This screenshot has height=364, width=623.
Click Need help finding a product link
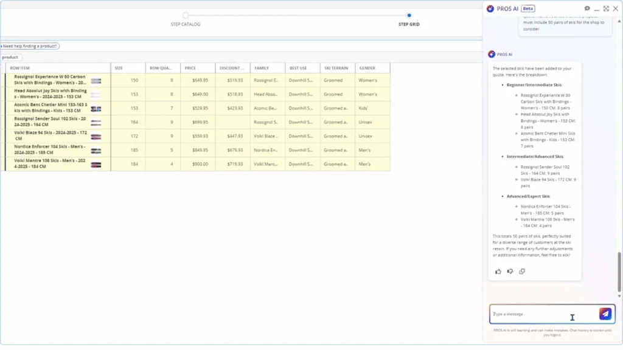[x=30, y=46]
